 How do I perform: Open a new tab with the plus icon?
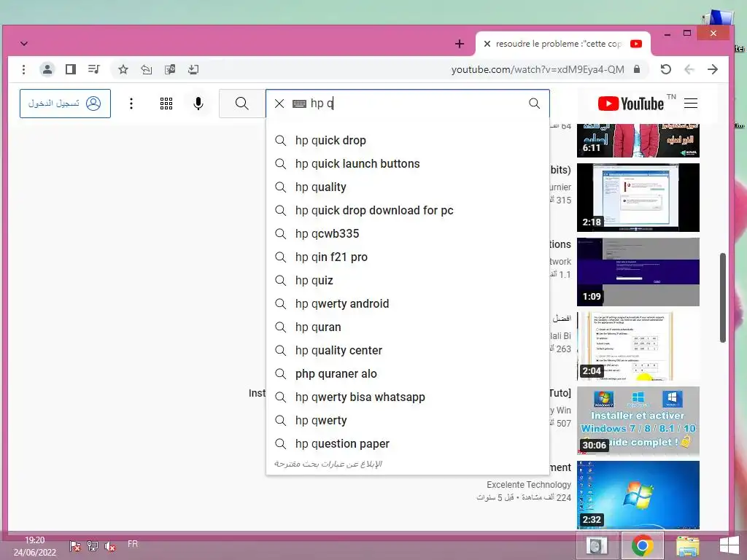click(460, 44)
